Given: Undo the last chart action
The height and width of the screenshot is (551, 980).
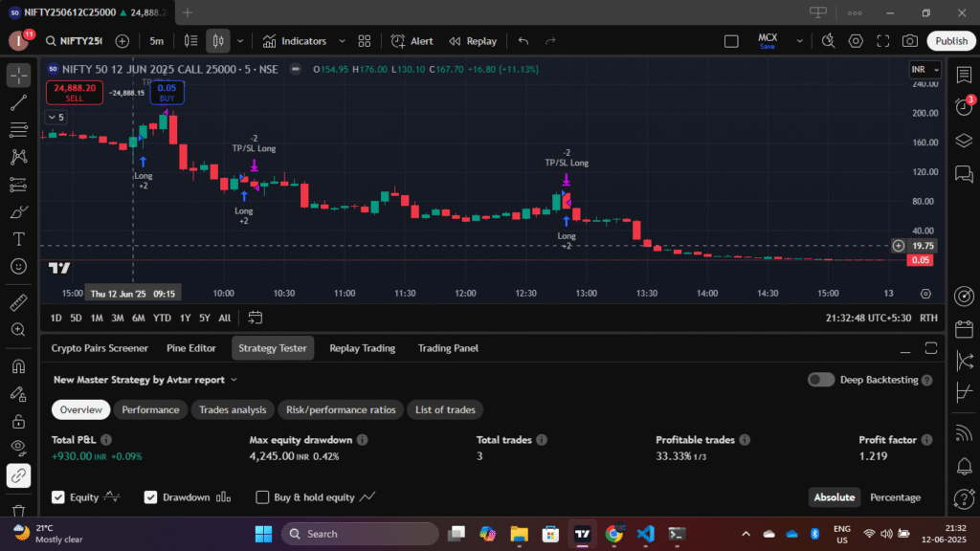Looking at the screenshot, I should click(x=523, y=41).
